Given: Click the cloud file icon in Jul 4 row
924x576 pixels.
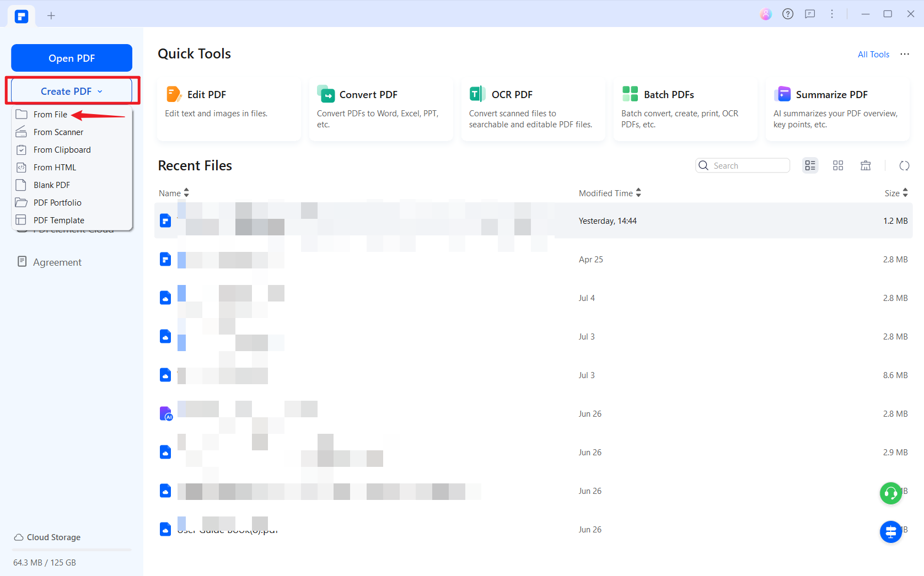Looking at the screenshot, I should point(165,298).
